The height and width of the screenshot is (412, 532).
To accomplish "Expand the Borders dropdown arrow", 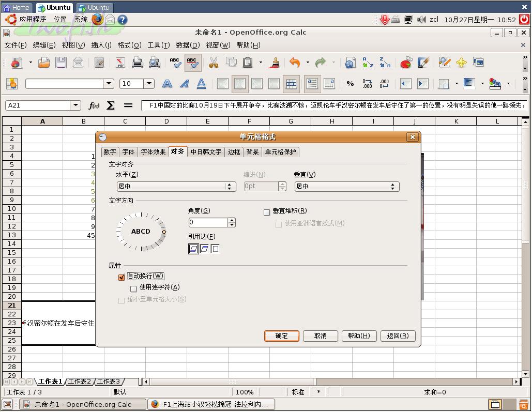I will 457,84.
